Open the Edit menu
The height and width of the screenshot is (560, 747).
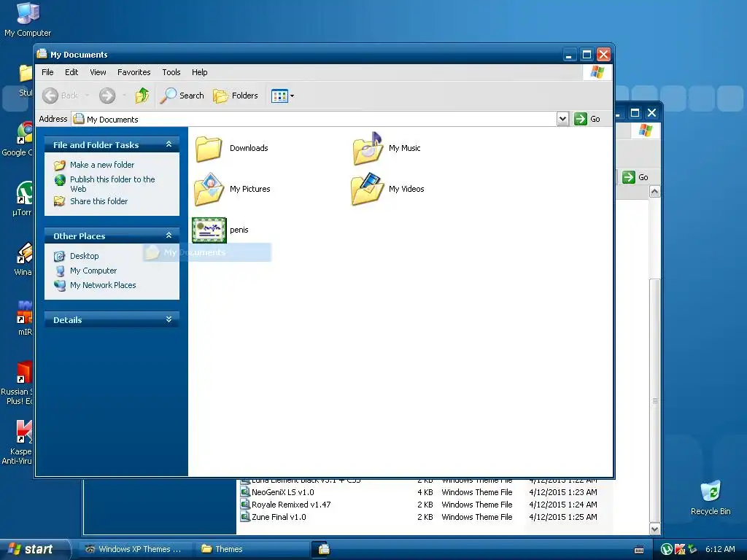point(71,72)
